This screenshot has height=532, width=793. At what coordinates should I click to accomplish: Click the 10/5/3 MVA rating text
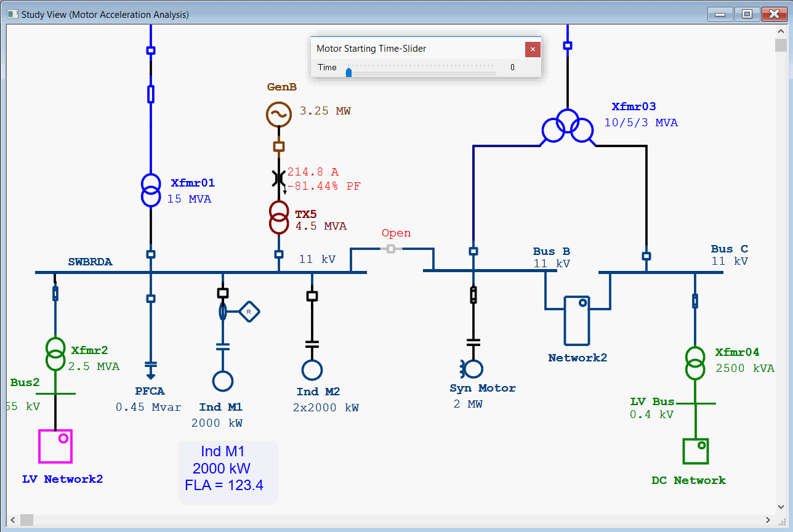(x=641, y=123)
